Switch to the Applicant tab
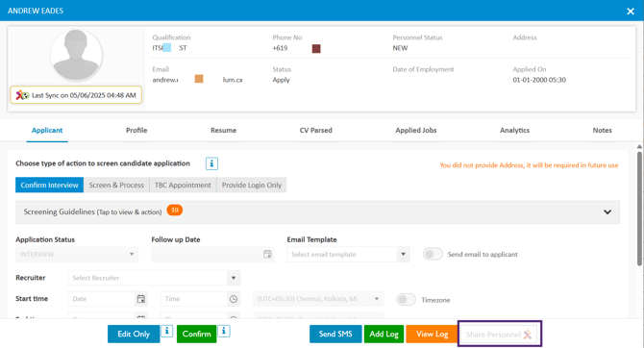The width and height of the screenshot is (644, 348). tap(47, 130)
